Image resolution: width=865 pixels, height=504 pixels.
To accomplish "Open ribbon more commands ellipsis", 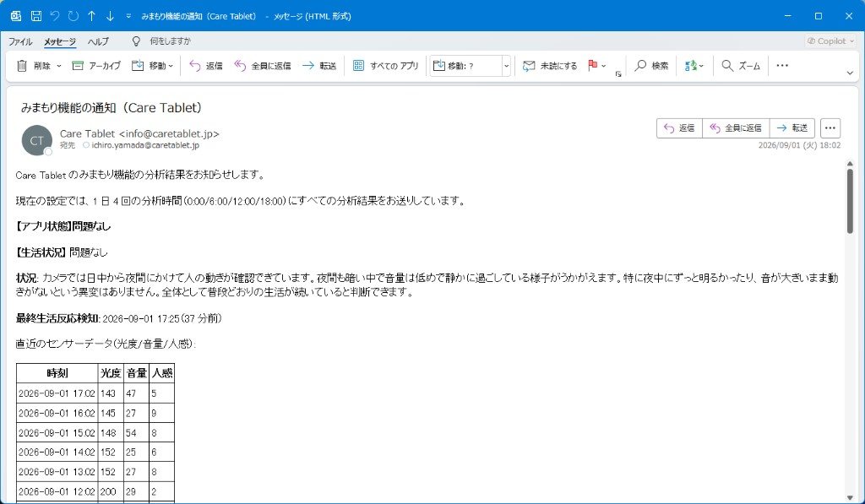I will pos(782,65).
